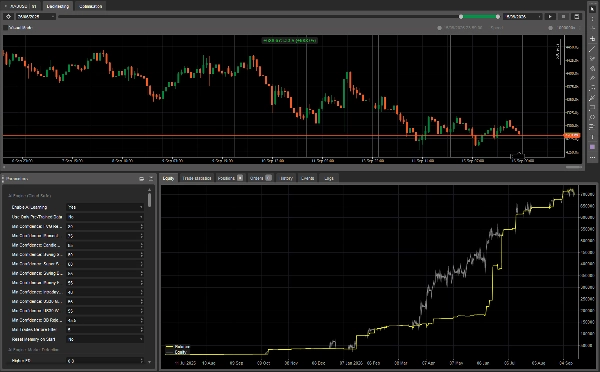
Task: Switch to the Backtesting tab
Action: [x=57, y=6]
